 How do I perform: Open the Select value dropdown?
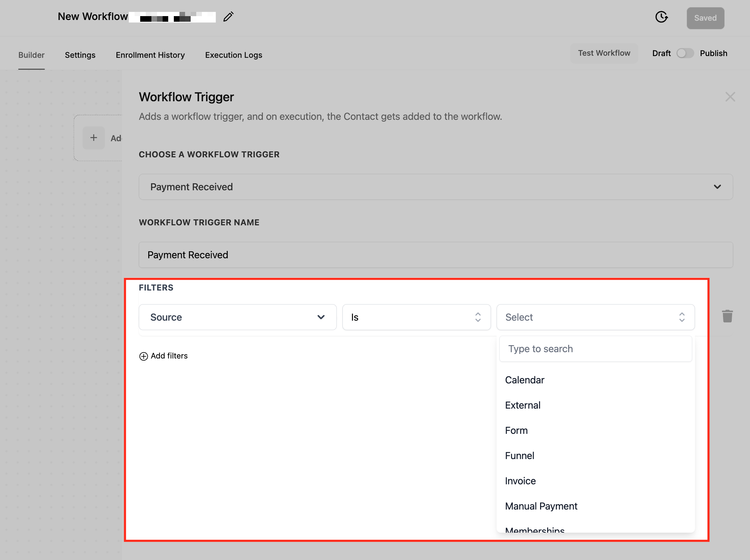[595, 317]
